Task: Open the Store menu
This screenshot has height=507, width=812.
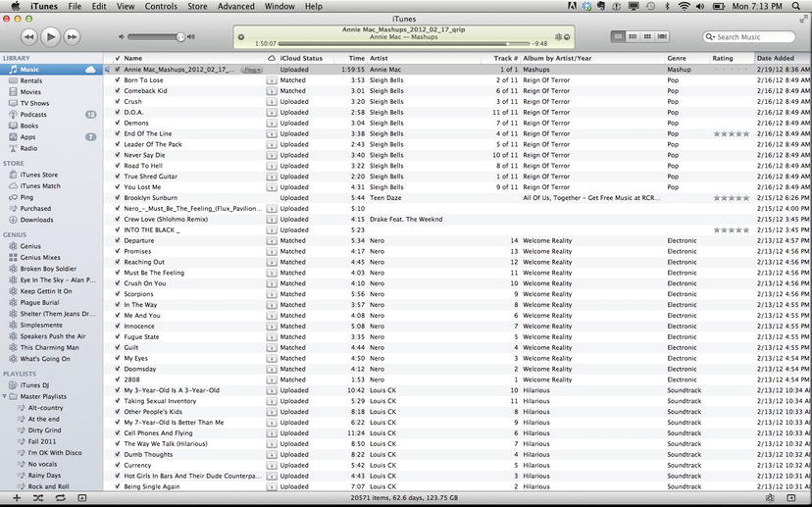Action: [x=197, y=6]
